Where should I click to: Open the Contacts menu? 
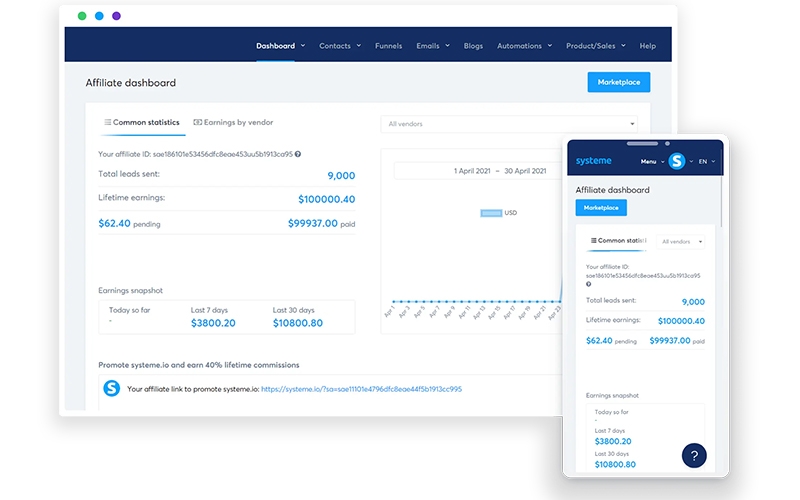click(x=335, y=46)
